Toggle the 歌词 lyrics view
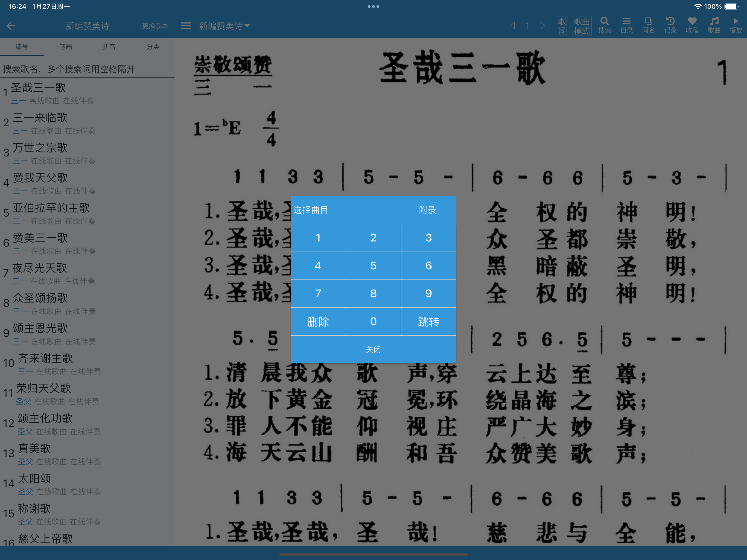This screenshot has width=747, height=560. pos(562,26)
